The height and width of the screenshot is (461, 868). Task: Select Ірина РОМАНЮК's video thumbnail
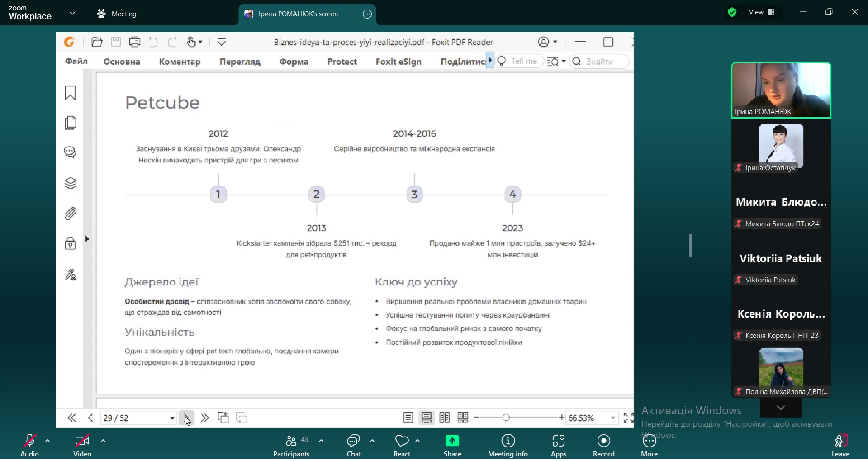(x=781, y=90)
